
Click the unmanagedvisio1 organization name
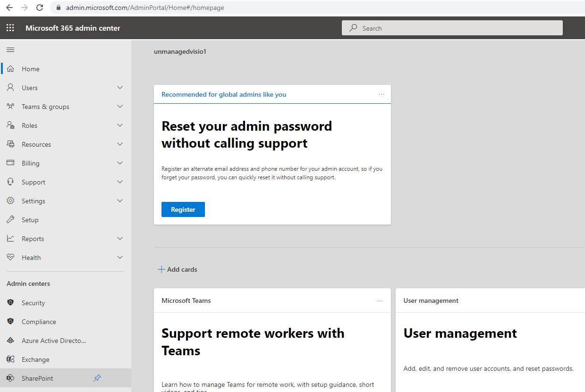(180, 51)
